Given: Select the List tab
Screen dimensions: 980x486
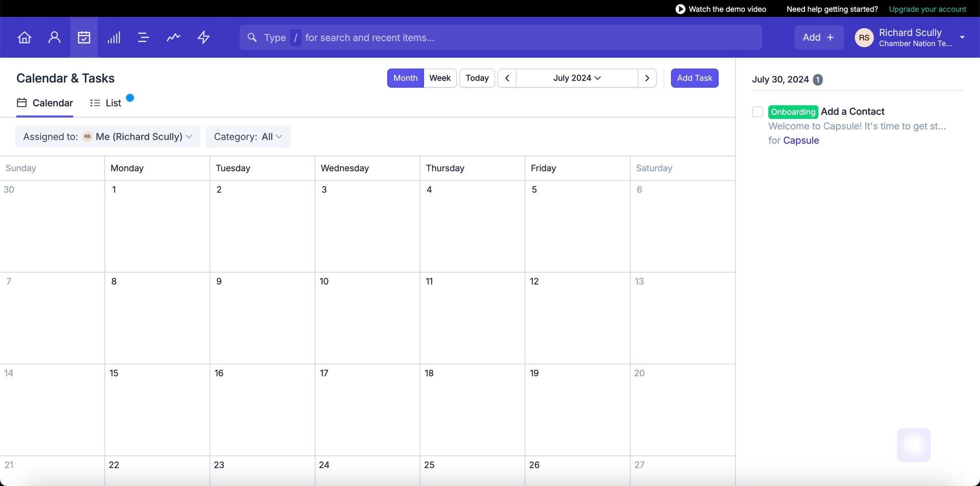Looking at the screenshot, I should tap(106, 103).
